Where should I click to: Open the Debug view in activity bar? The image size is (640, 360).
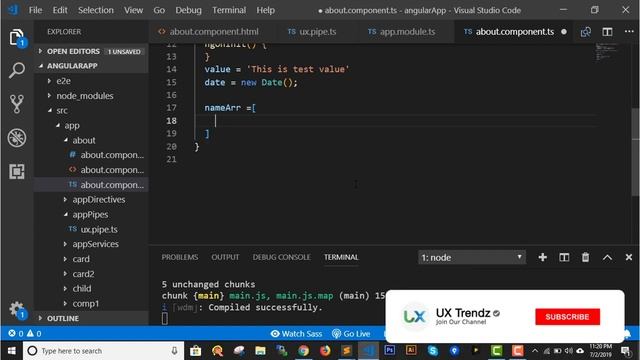tap(16, 138)
